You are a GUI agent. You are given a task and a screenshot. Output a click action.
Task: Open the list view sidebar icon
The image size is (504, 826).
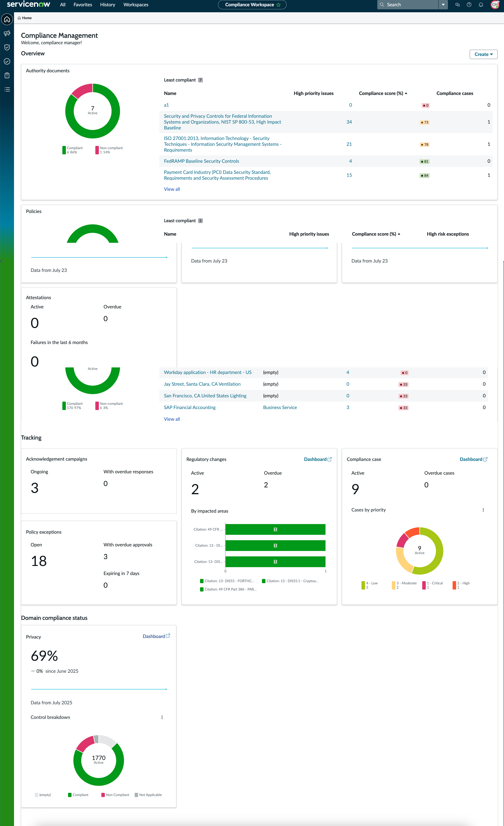tap(7, 90)
